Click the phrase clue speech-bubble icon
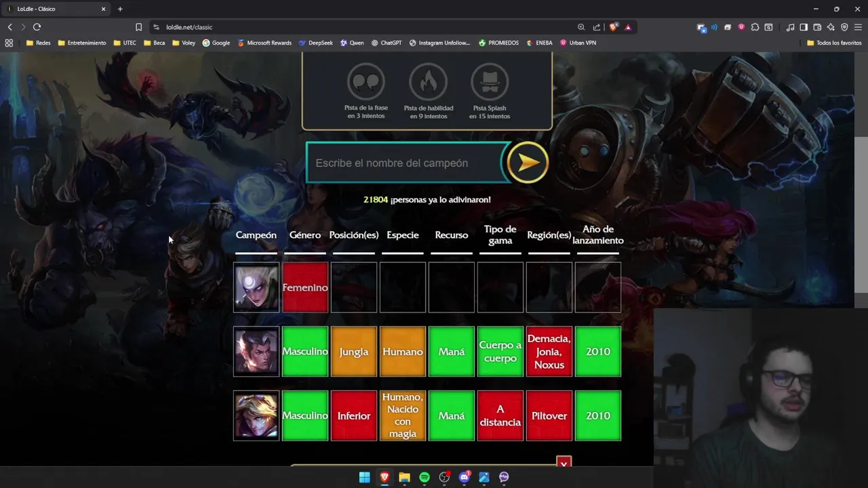 pos(366,82)
